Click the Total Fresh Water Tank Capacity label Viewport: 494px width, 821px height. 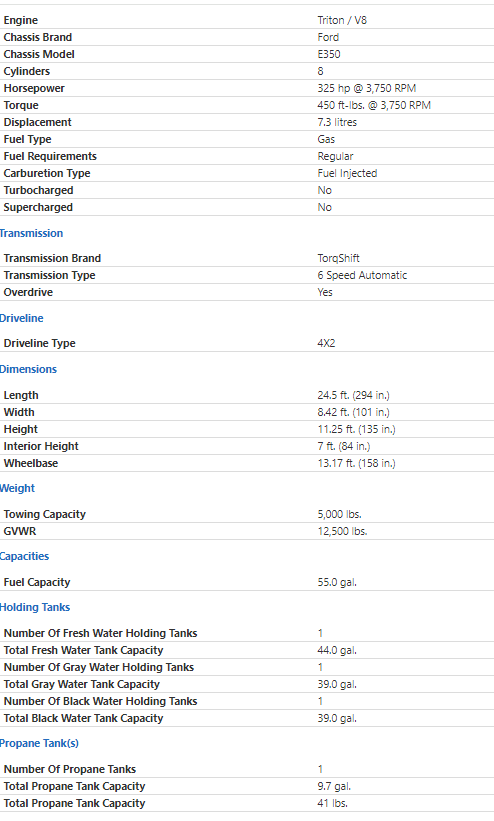pyautogui.click(x=83, y=650)
